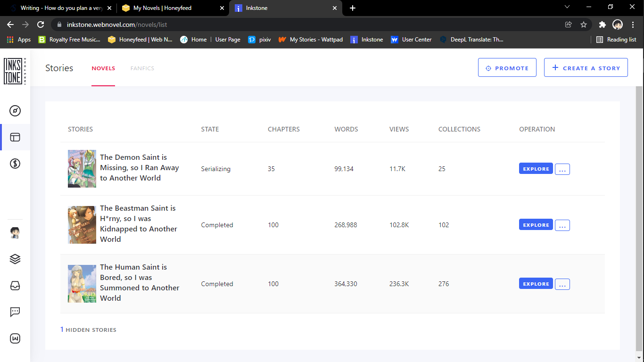This screenshot has height=362, width=644.
Task: Open more options for The Beastman Saint story
Action: 562,225
